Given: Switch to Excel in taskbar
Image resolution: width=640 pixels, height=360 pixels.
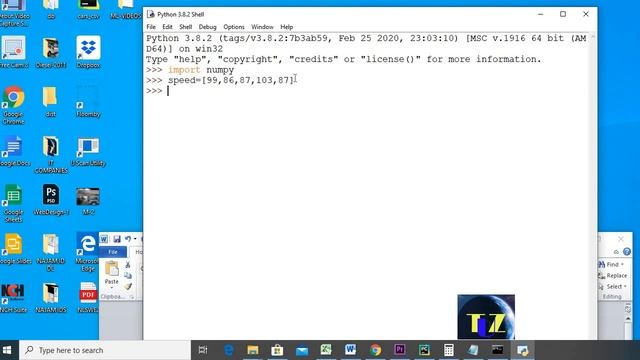Looking at the screenshot, I should 326,350.
